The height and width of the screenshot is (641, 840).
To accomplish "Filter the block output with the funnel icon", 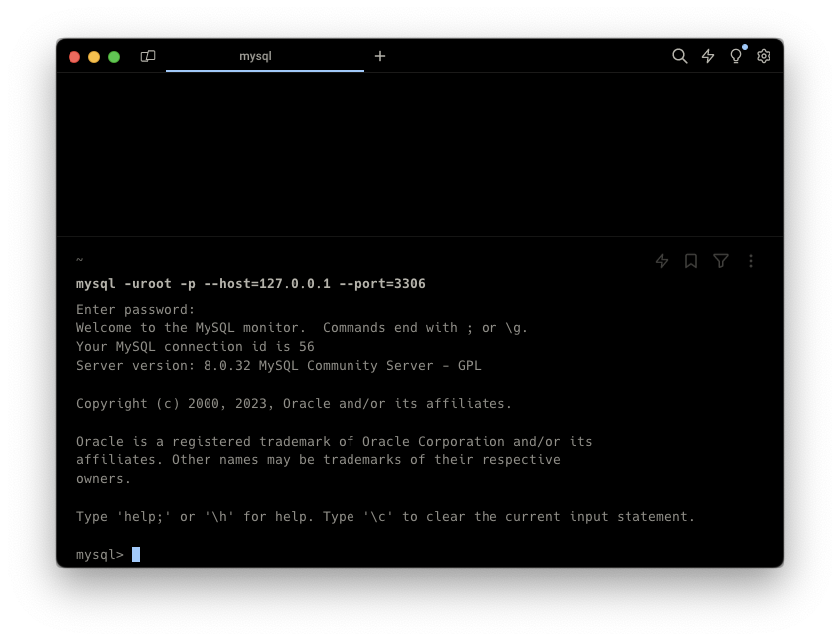I will click(721, 261).
